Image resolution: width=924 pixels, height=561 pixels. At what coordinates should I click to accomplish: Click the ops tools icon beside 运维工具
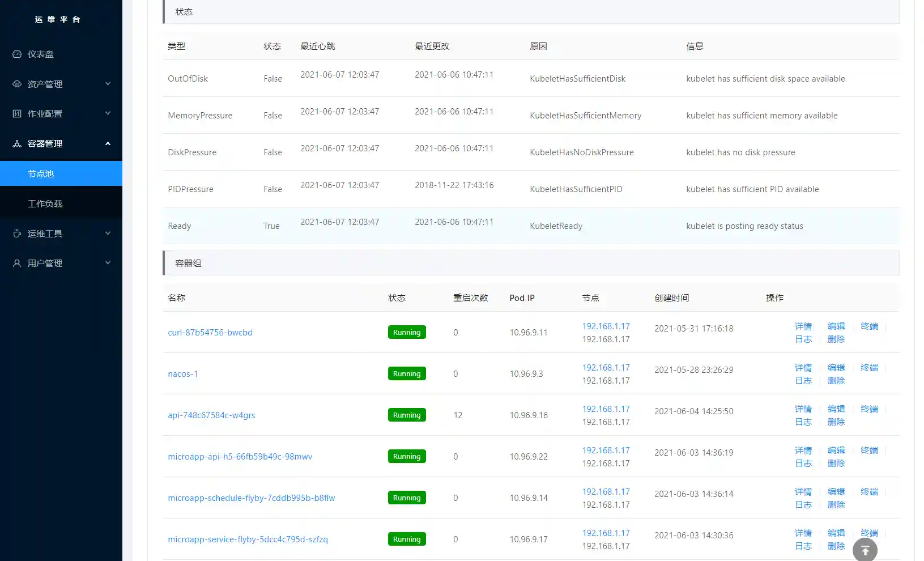click(17, 233)
